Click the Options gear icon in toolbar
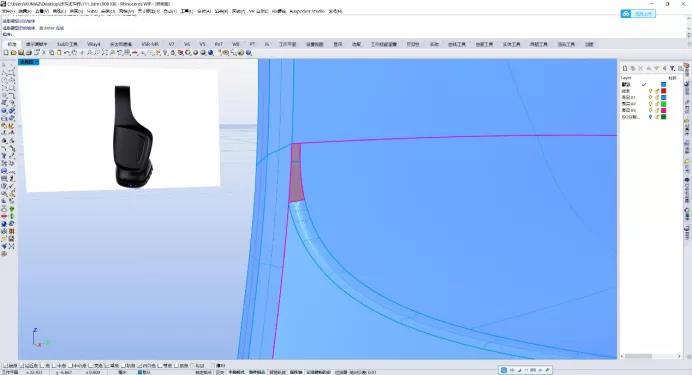The width and height of the screenshot is (692, 375). pos(226,52)
